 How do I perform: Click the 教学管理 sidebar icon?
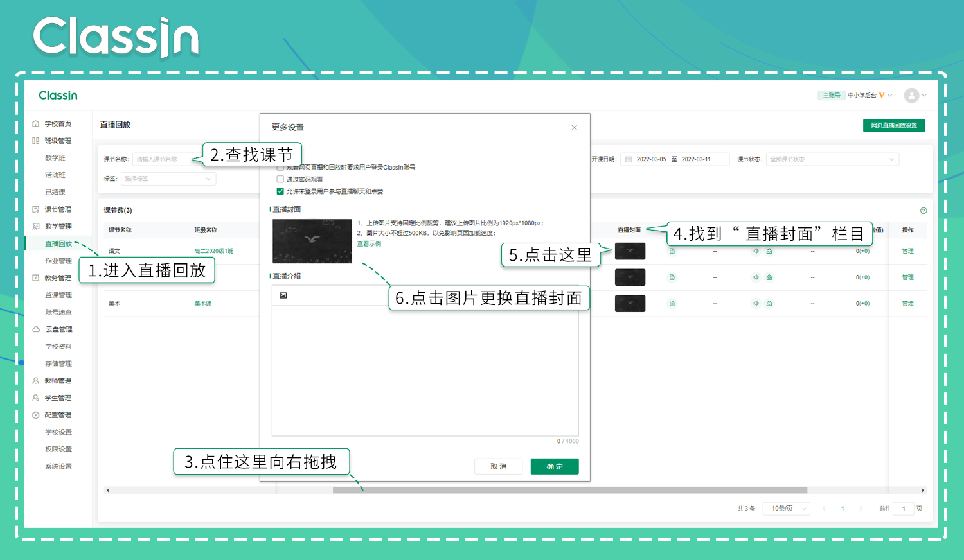click(36, 227)
